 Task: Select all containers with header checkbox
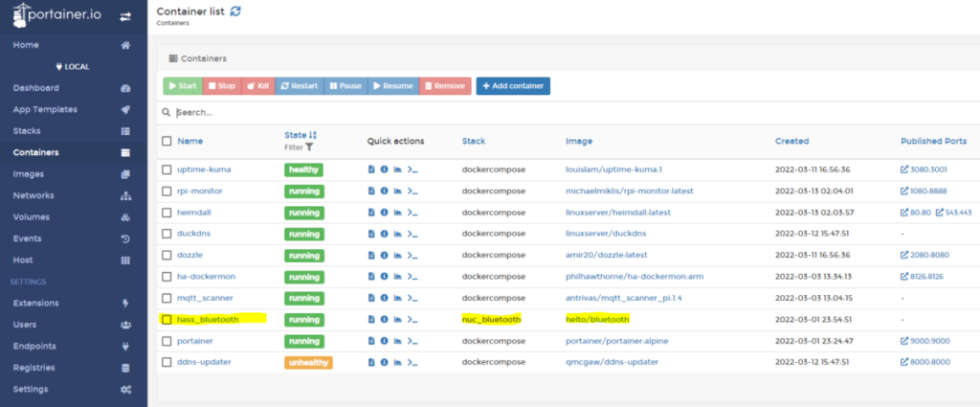pos(167,142)
